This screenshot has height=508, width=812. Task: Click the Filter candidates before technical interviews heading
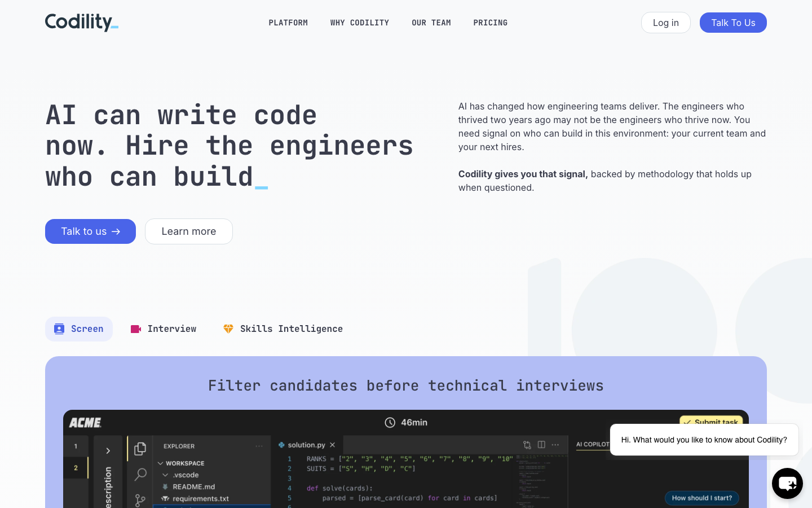tap(406, 386)
